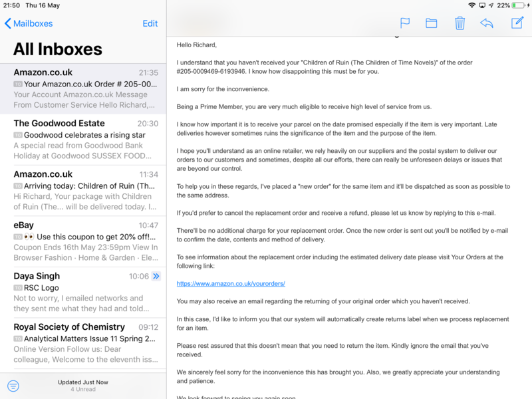Viewport: 532px width, 399px height.
Task: Delete the email with the trash icon
Action: click(460, 23)
